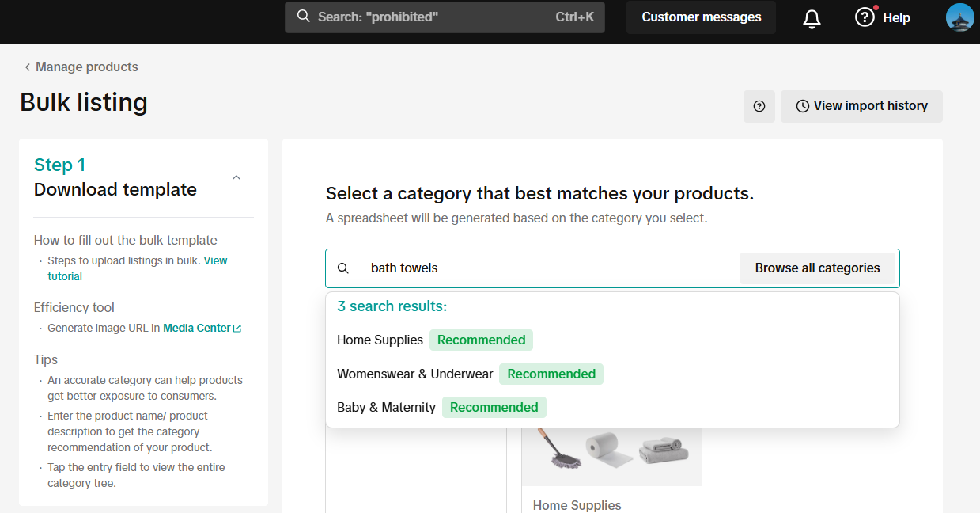Click the category search field with bath towels
This screenshot has height=513, width=980.
[x=546, y=268]
